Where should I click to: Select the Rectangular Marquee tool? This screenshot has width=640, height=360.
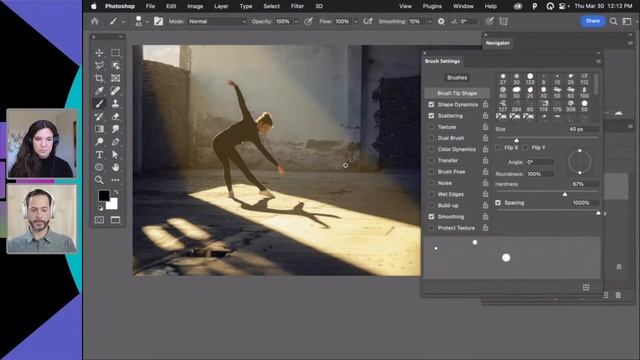[x=116, y=53]
